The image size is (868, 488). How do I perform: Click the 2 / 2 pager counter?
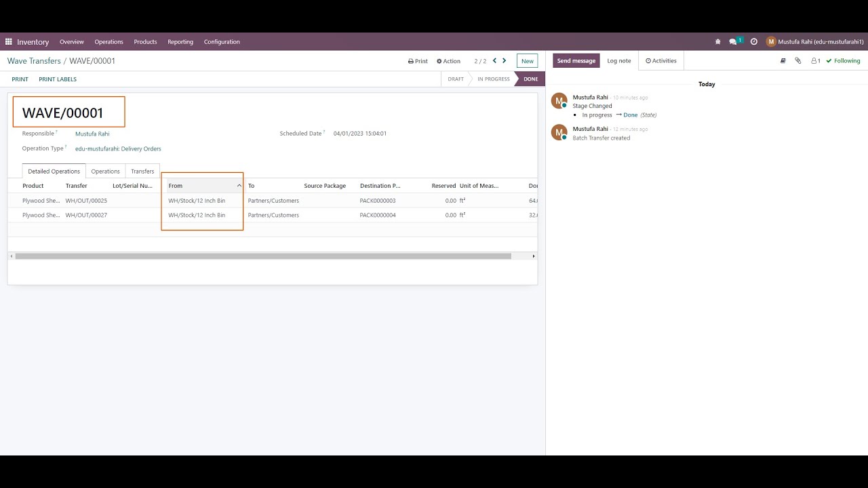coord(480,61)
